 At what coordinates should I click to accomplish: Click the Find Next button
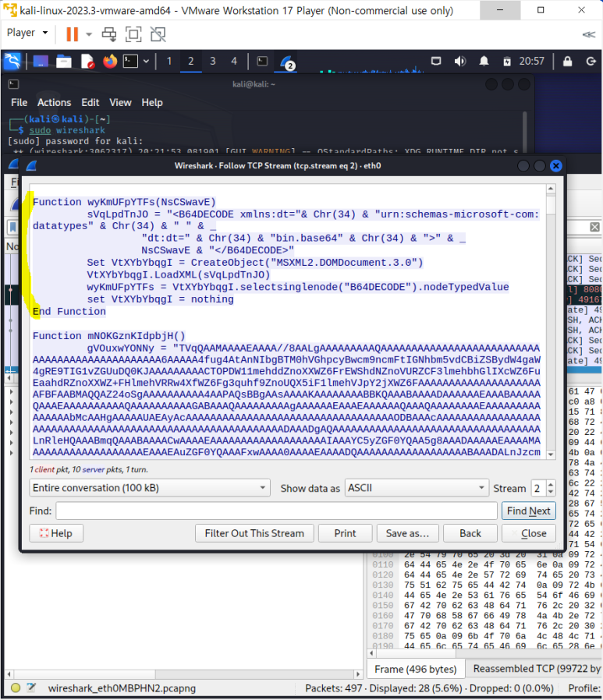click(x=528, y=511)
